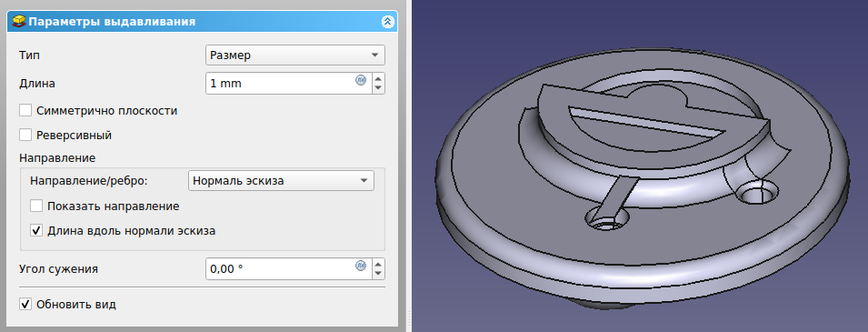Decrease the Длина value with down arrow
The image size is (868, 332).
point(378,88)
